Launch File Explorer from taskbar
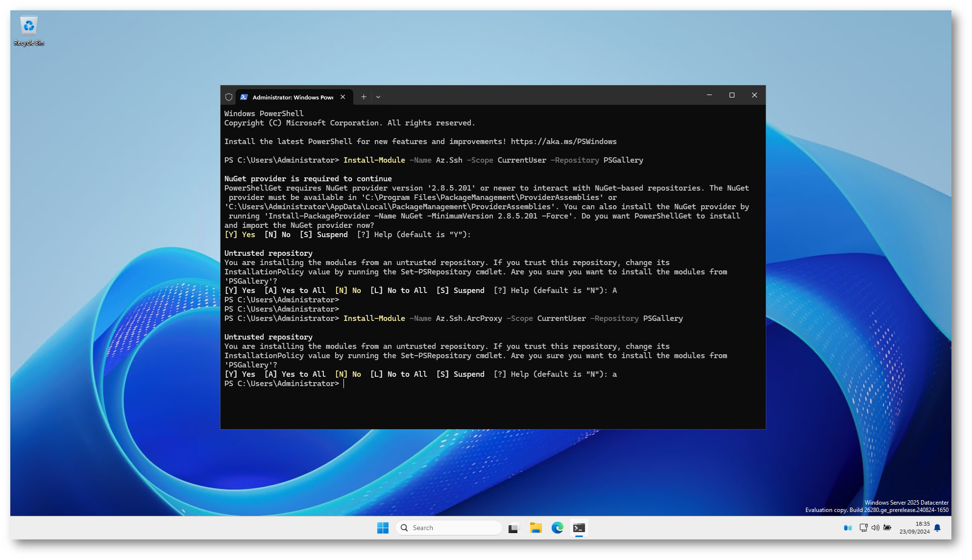Viewport: 972px width, 560px height. 535,528
